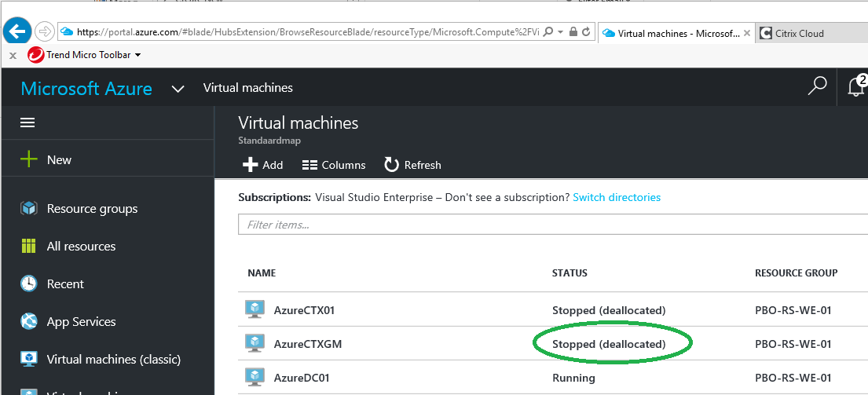Viewport: 868px width, 395px height.
Task: Click the AzureCTXGM Stopped (deallocated) status
Action: click(x=609, y=344)
